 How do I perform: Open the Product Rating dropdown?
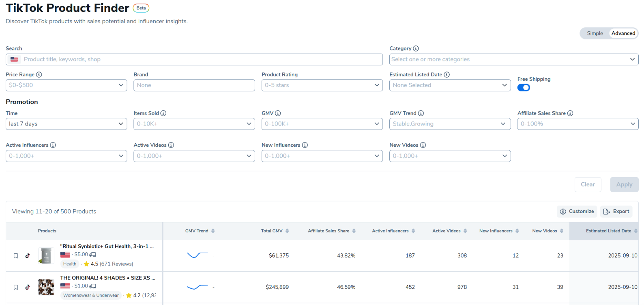[x=322, y=85]
